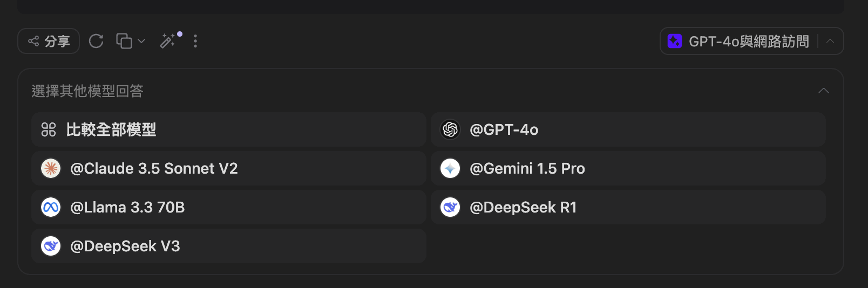Collapse the 選擇其他模型回答 panel chevron

pos(823,91)
